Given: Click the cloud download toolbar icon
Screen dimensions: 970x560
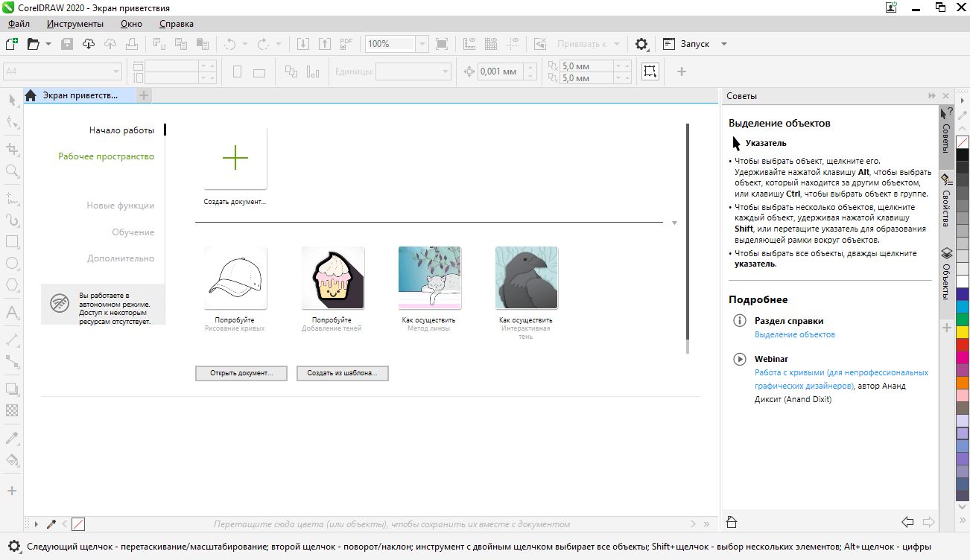Looking at the screenshot, I should click(x=89, y=44).
